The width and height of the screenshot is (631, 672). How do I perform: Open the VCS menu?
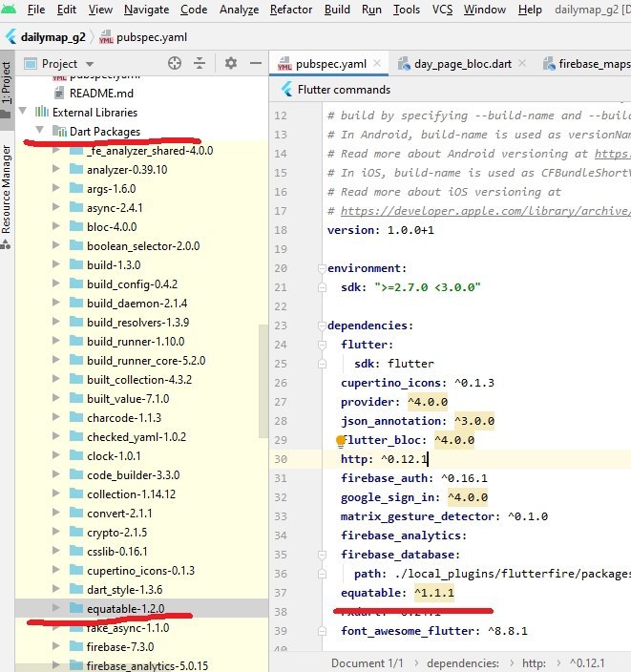tap(442, 9)
